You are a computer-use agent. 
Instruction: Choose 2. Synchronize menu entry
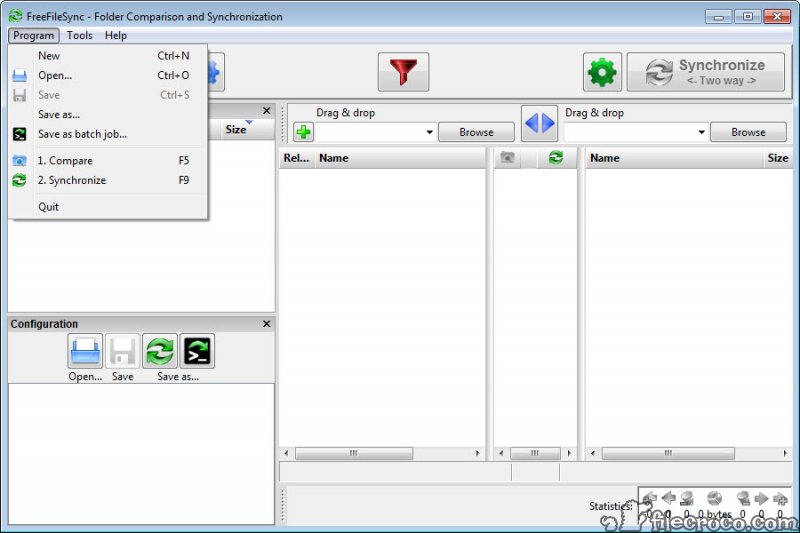108,180
